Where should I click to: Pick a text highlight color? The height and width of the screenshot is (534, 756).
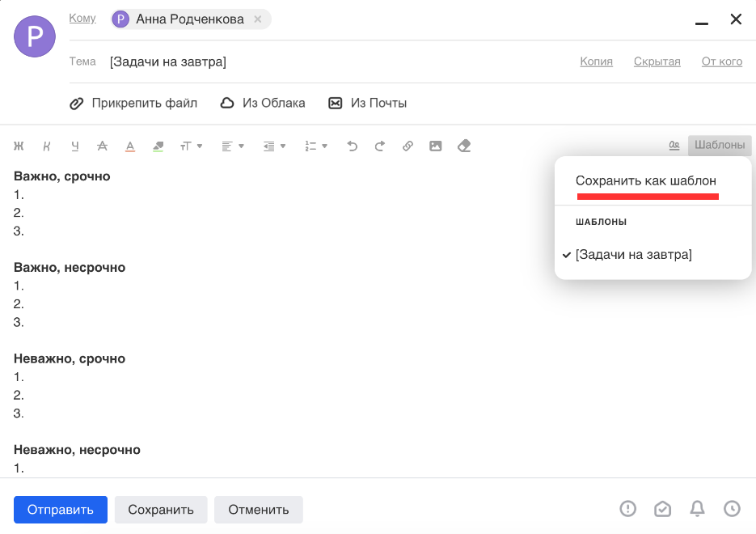click(x=157, y=146)
